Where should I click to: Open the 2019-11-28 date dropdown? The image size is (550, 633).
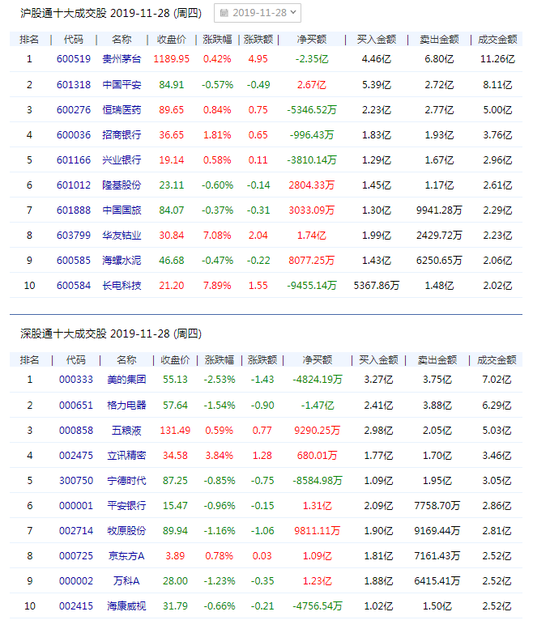coord(258,13)
